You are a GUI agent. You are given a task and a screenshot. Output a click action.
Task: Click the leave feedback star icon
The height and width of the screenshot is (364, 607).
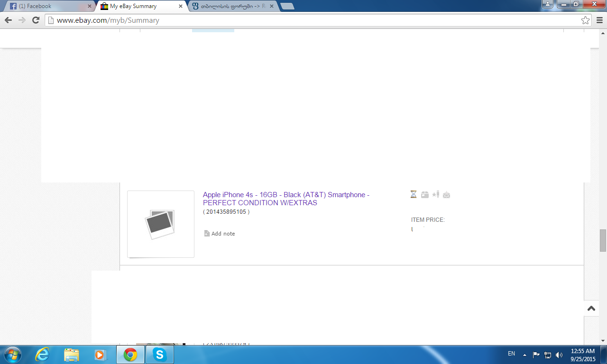[x=436, y=194]
